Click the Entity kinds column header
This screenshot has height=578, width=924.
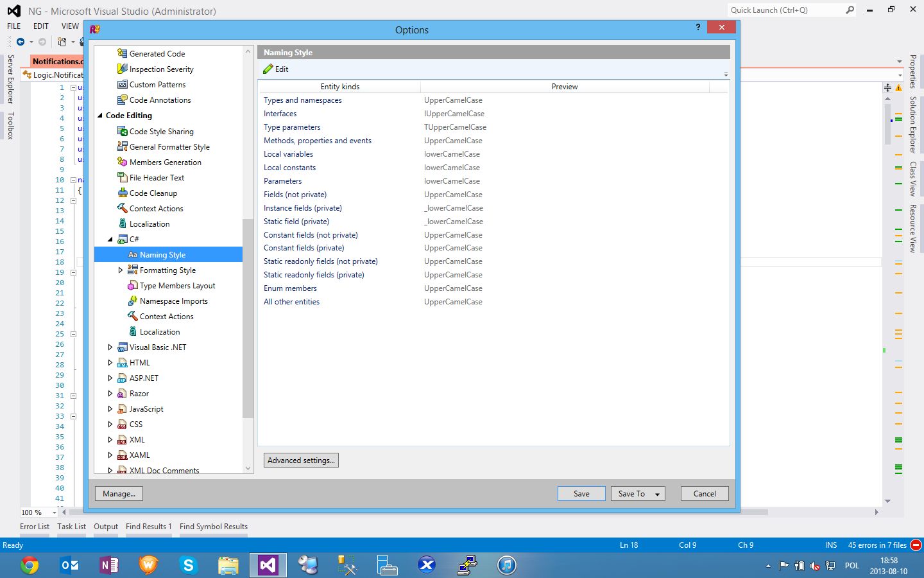339,87
